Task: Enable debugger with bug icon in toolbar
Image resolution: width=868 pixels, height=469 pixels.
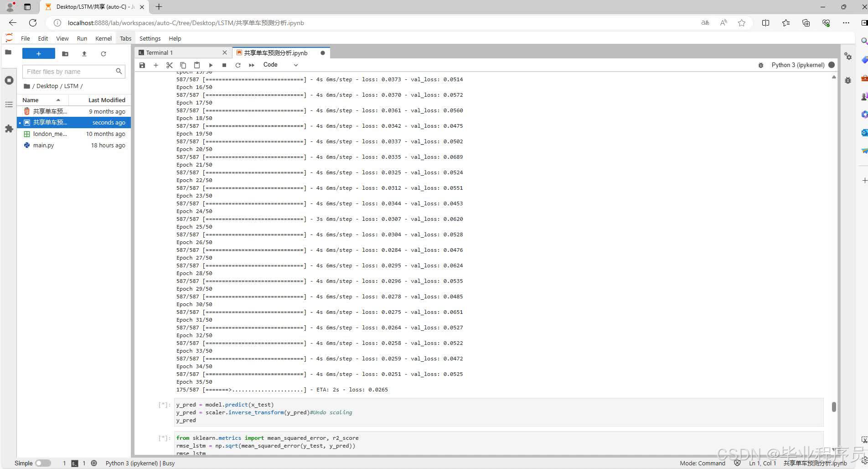Action: [x=761, y=65]
